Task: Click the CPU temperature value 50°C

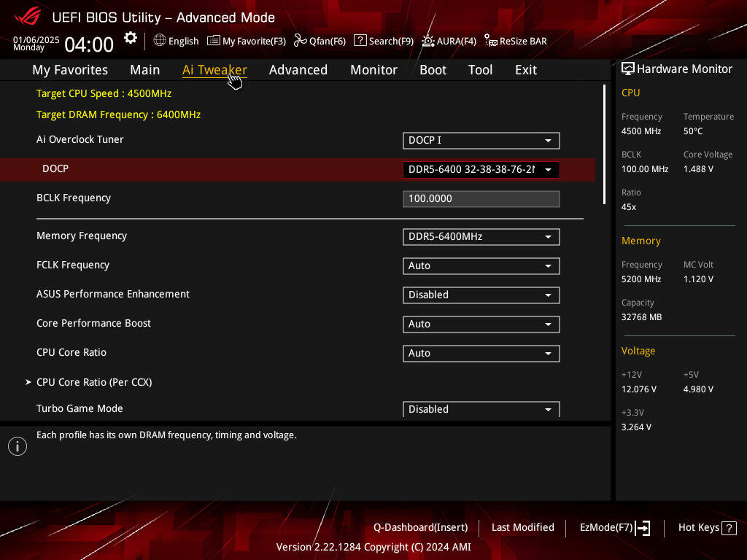Action: pos(693,131)
